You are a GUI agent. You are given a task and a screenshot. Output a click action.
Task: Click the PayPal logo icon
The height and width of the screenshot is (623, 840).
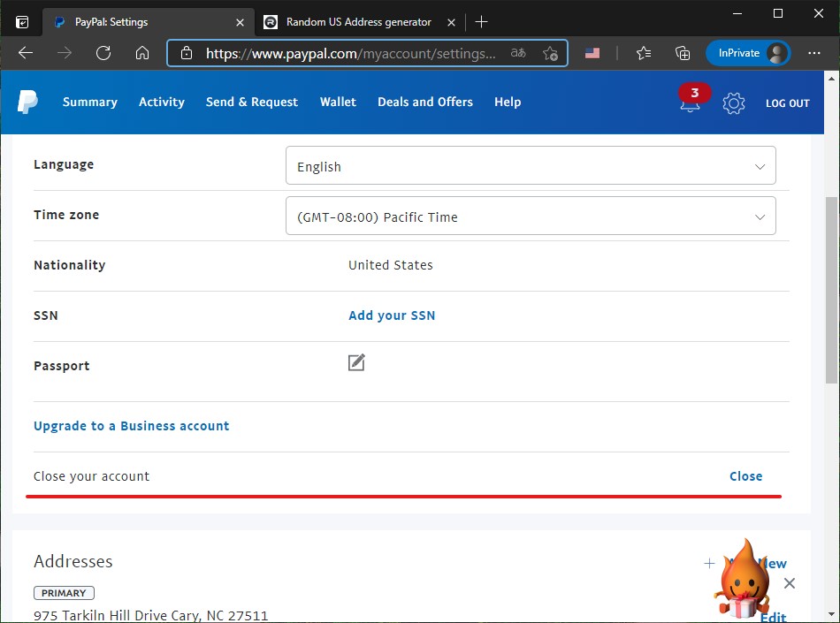coord(27,103)
